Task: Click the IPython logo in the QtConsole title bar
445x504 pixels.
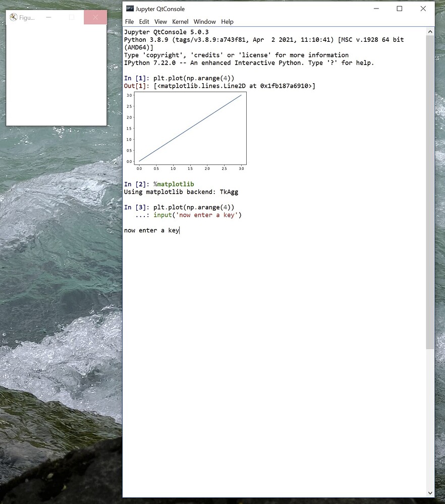Action: (x=130, y=9)
